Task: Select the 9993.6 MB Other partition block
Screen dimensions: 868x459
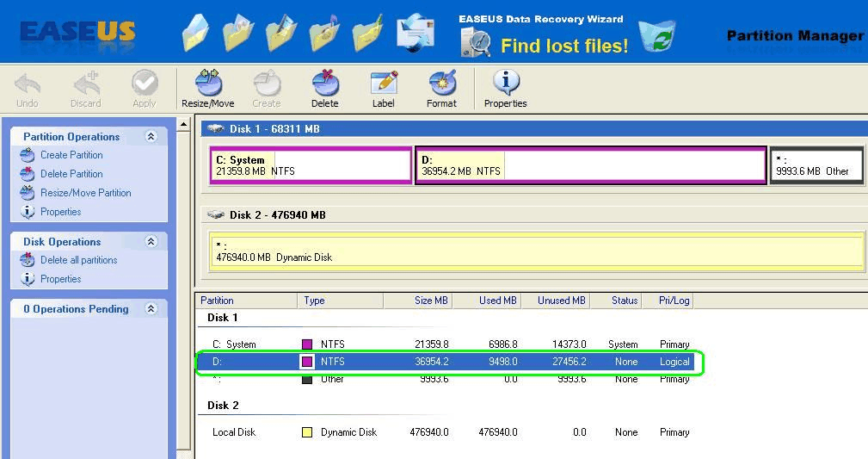Action: pyautogui.click(x=816, y=165)
